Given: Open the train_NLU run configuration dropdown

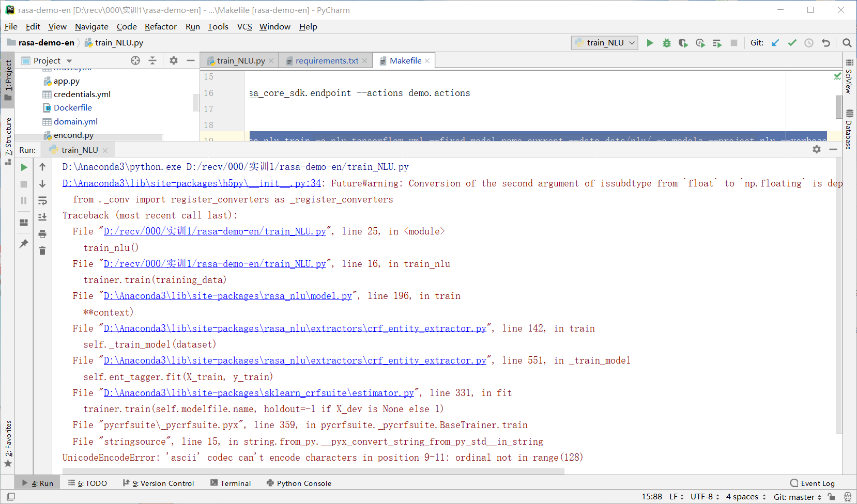Looking at the screenshot, I should click(x=605, y=43).
